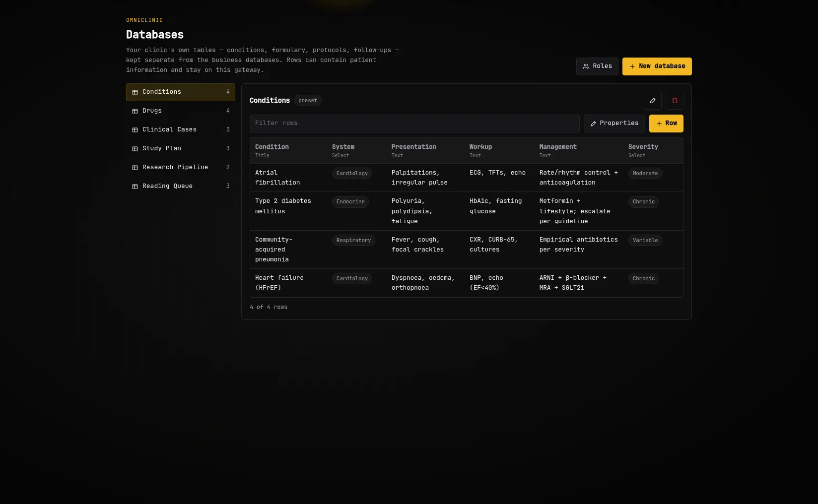Screen dimensions: 818x504
Task: Add a new Row
Action: (666, 124)
